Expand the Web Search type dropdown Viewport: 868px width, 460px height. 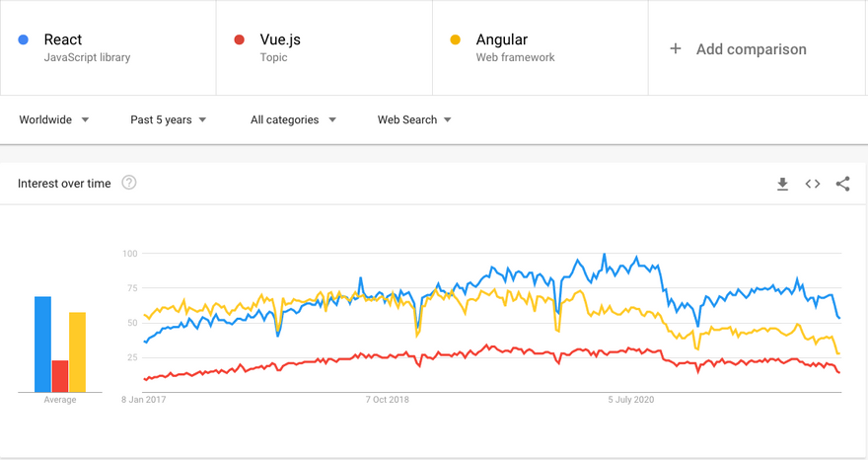coord(414,119)
